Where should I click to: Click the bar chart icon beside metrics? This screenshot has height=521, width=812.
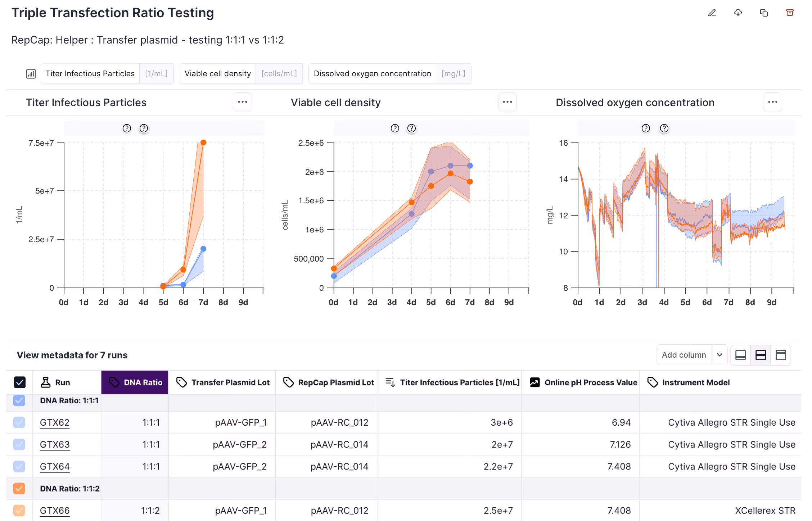tap(31, 74)
